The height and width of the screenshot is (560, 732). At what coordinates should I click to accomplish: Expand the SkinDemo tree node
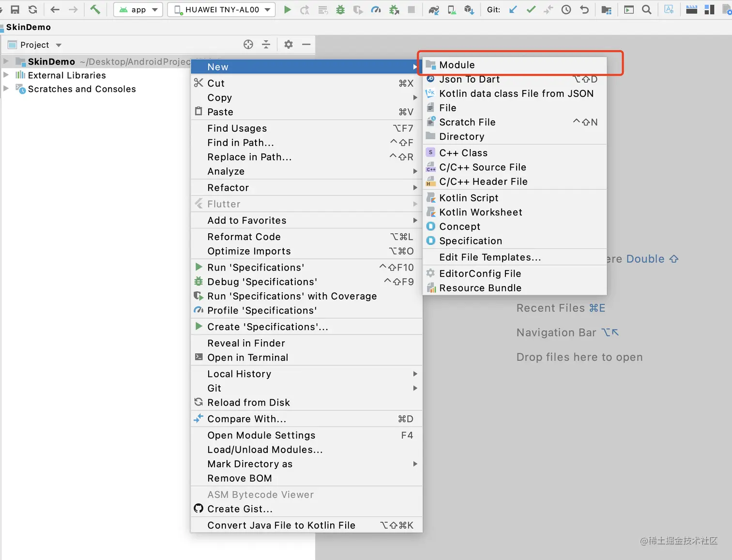tap(6, 61)
